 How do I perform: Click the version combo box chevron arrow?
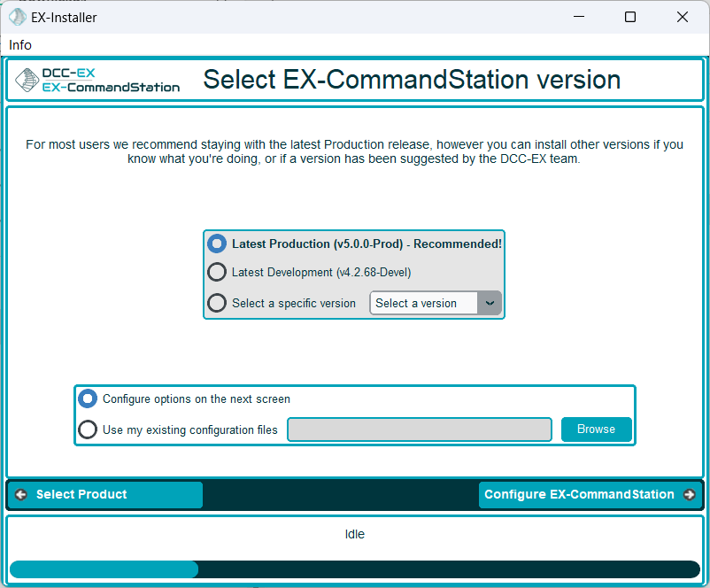coord(490,303)
